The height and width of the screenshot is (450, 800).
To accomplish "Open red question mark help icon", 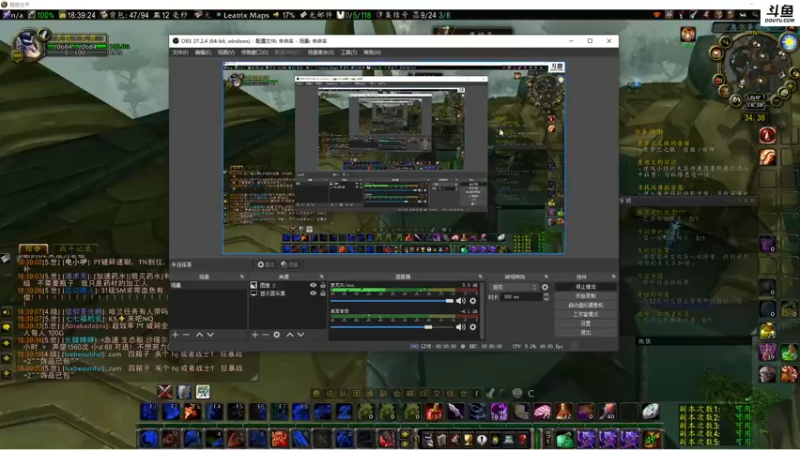I will (523, 439).
